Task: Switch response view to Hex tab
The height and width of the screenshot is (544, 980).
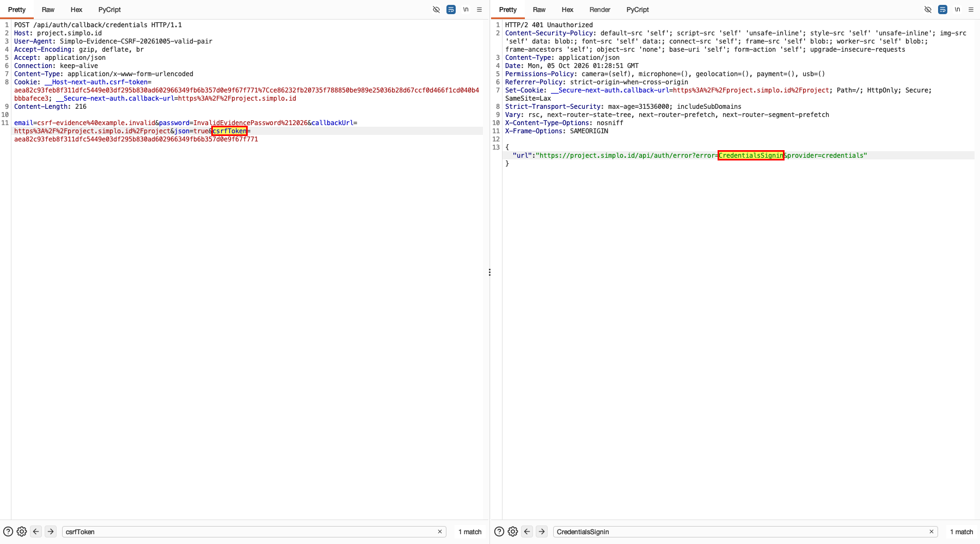Action: (x=567, y=10)
